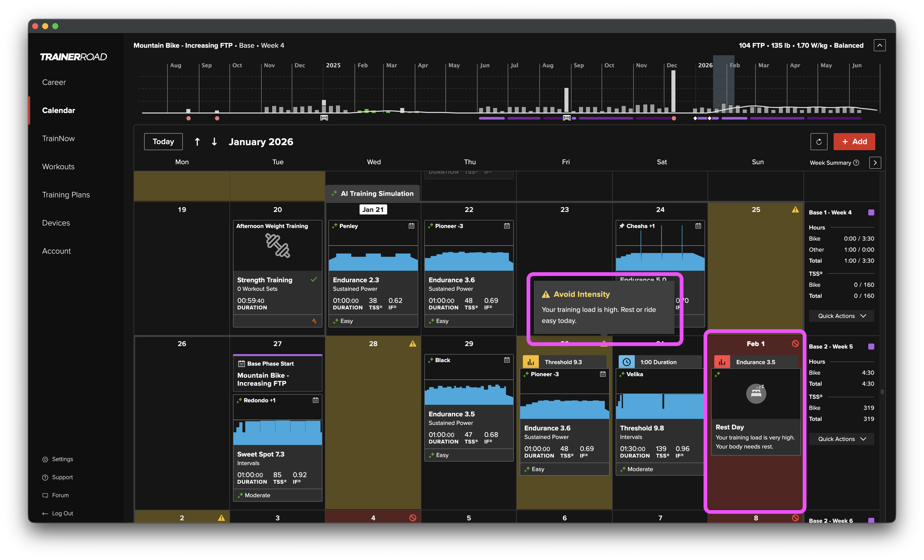The width and height of the screenshot is (924, 560).
Task: Select Calendar in the sidebar
Action: [59, 110]
